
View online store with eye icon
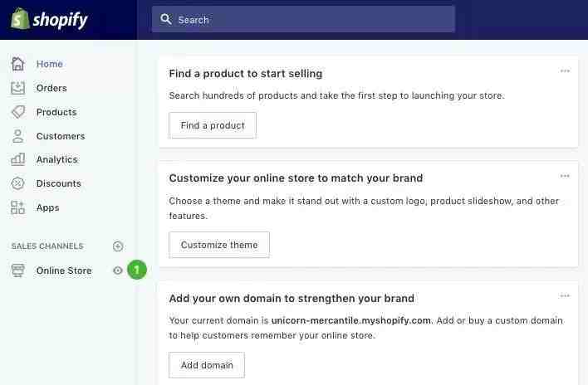click(118, 270)
